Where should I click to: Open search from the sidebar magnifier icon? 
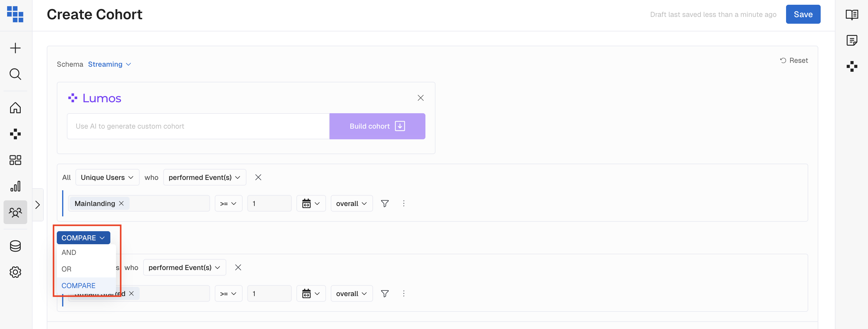pyautogui.click(x=15, y=74)
